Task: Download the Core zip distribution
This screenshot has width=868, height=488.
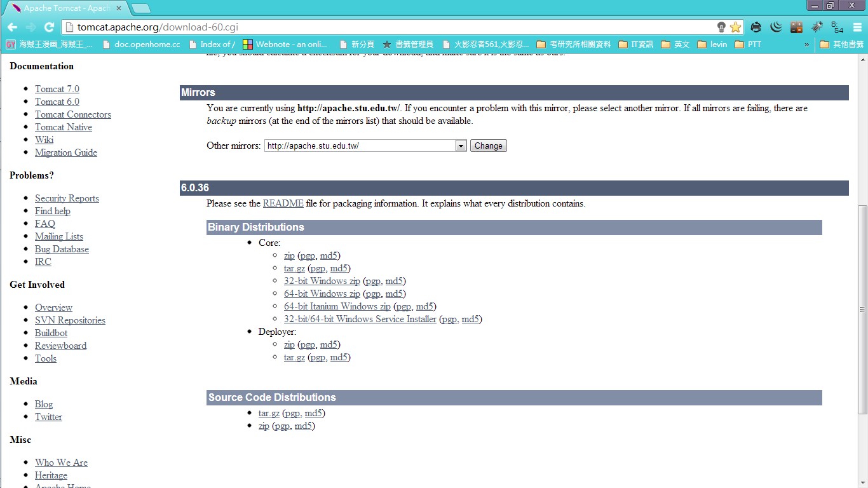Action: click(x=289, y=255)
